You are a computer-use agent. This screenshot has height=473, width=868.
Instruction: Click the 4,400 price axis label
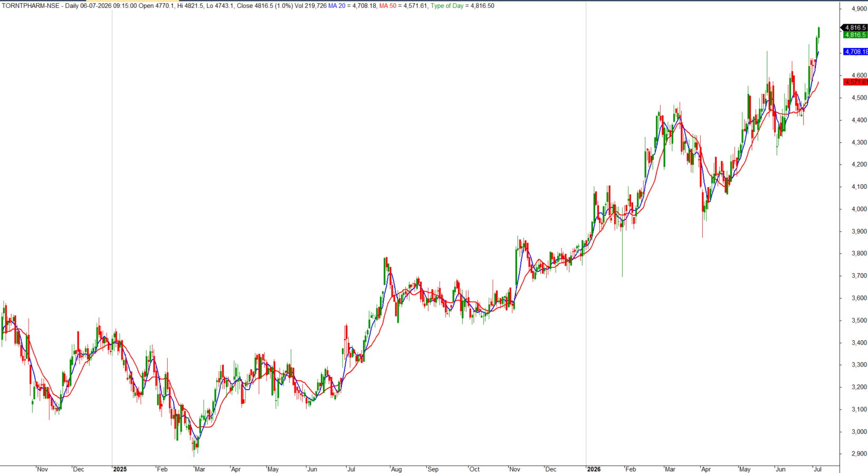[x=859, y=120]
